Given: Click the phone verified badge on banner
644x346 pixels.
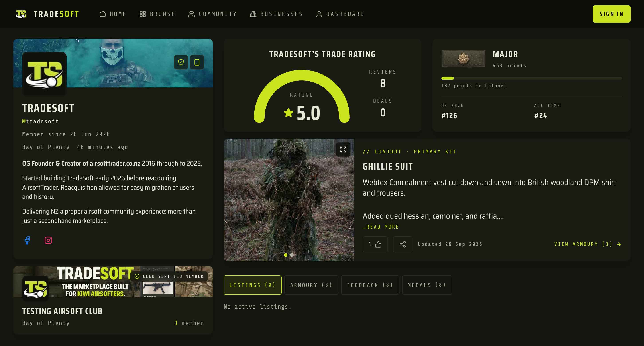Looking at the screenshot, I should [x=197, y=62].
